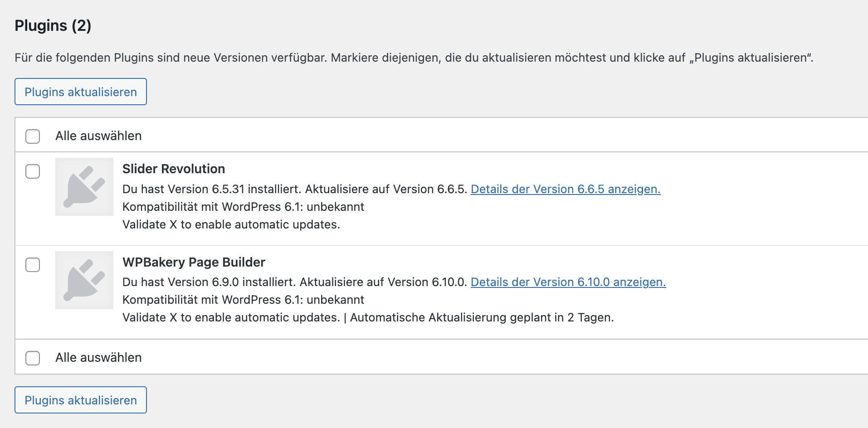Click 'Automatische Aktualisierung geplant in 2 Tagen' text

pos(482,317)
